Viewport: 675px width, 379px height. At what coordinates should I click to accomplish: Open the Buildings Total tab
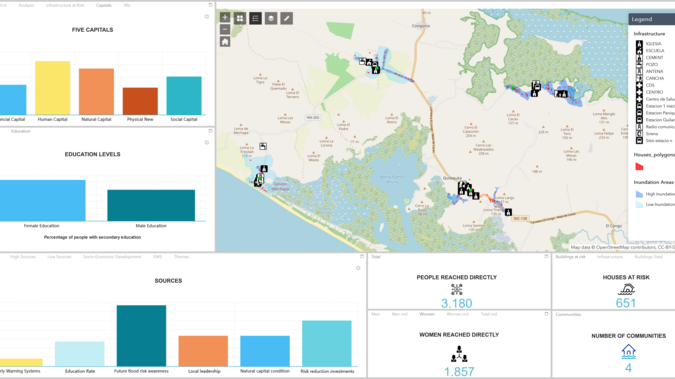(x=649, y=257)
